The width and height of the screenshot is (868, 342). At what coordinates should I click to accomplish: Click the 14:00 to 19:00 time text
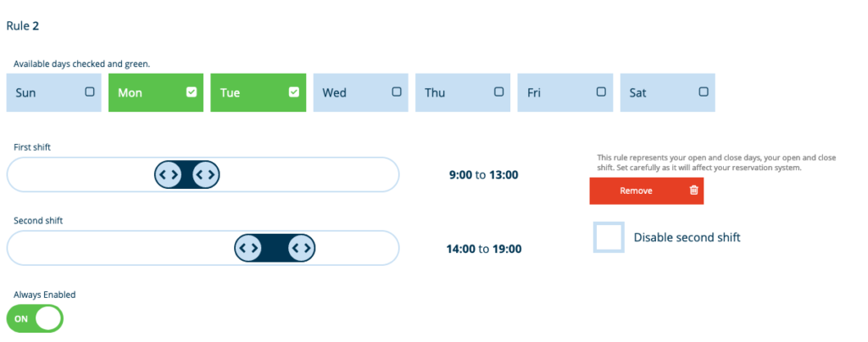483,249
